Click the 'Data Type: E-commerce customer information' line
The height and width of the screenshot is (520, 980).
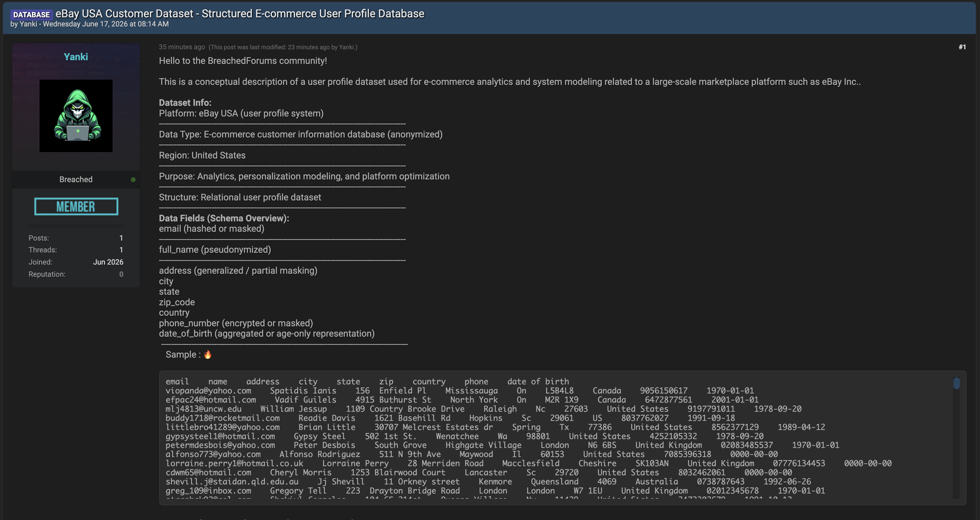click(x=301, y=134)
